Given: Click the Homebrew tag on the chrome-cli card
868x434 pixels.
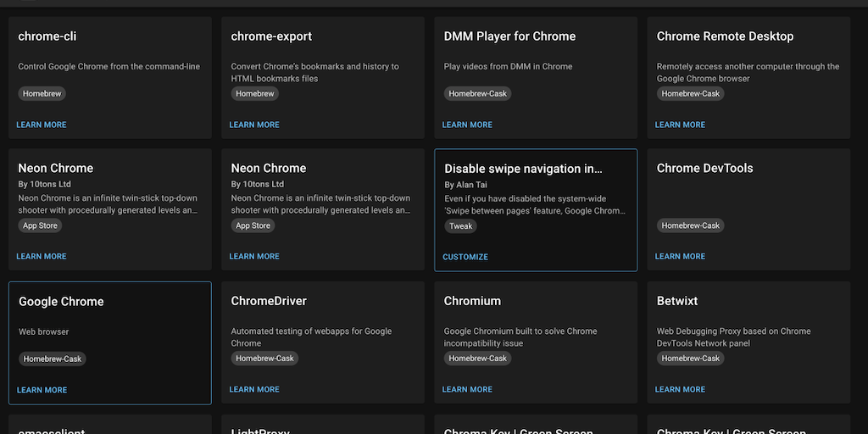Looking at the screenshot, I should point(42,94).
